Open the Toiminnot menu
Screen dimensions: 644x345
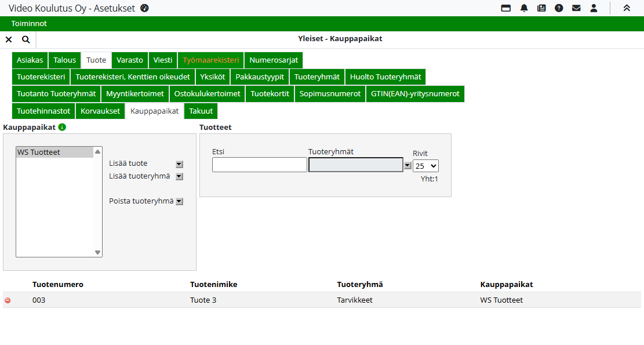coord(29,24)
